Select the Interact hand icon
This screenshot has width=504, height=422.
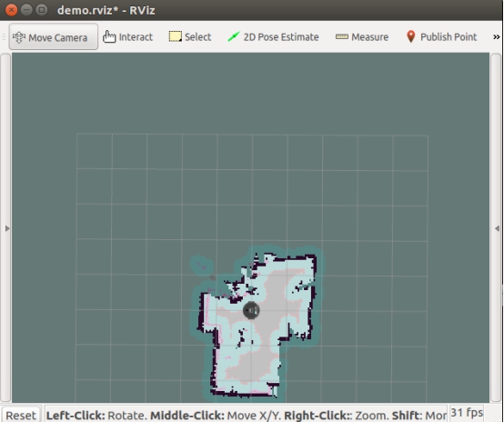coord(109,37)
